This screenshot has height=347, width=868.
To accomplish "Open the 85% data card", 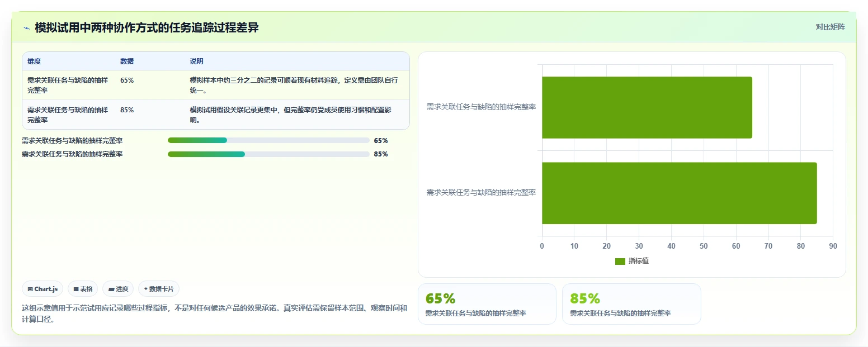I will tap(631, 304).
